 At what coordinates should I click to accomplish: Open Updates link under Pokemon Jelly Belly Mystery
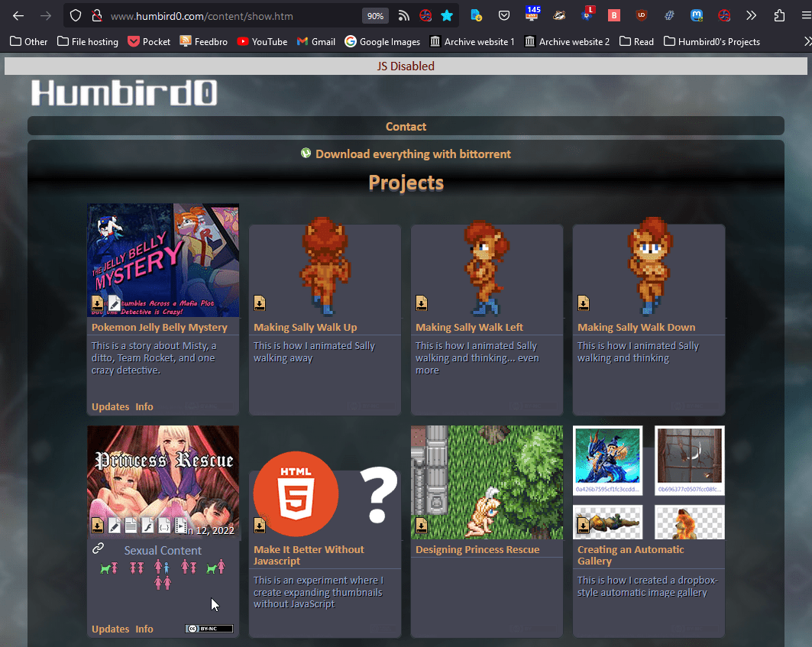point(110,406)
